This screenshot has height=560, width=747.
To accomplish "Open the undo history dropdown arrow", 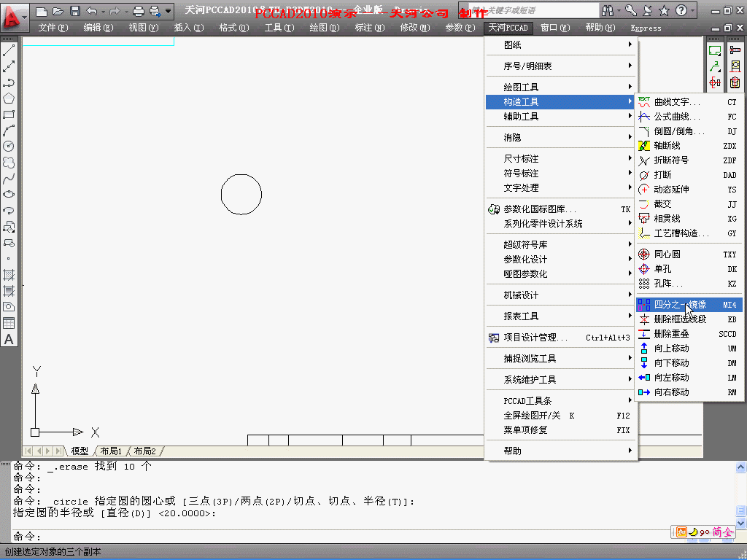I will click(103, 11).
